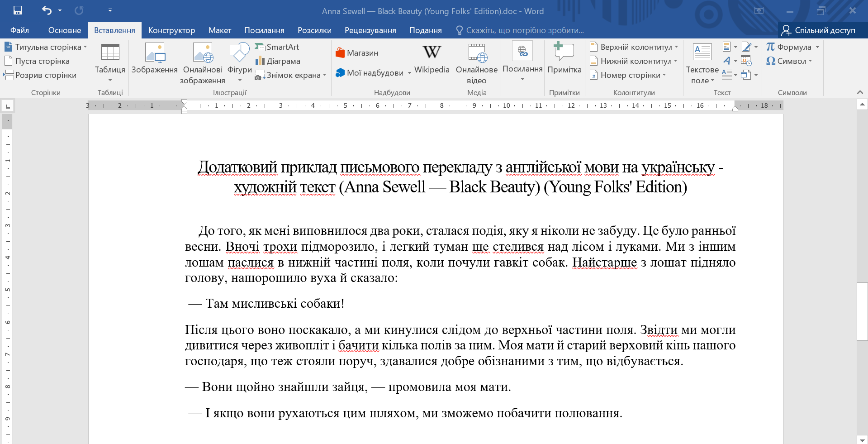The image size is (868, 444).
Task: Switch to the Основне tab
Action: [x=65, y=30]
